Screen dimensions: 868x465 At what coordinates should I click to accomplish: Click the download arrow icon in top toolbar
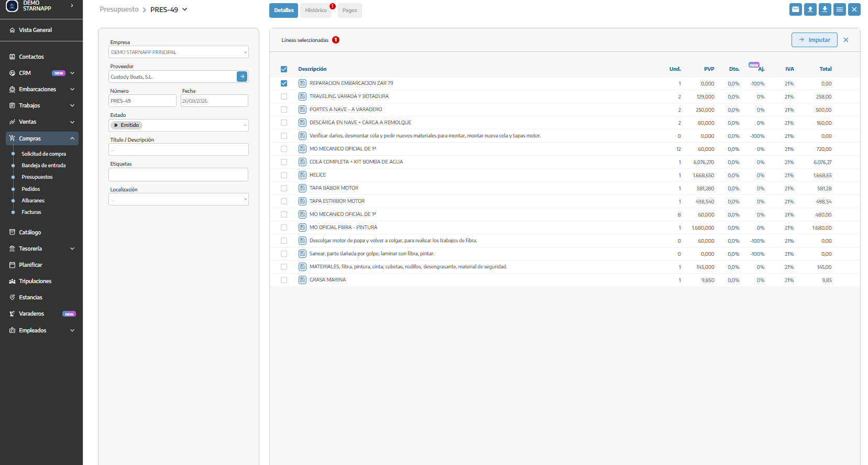[825, 9]
